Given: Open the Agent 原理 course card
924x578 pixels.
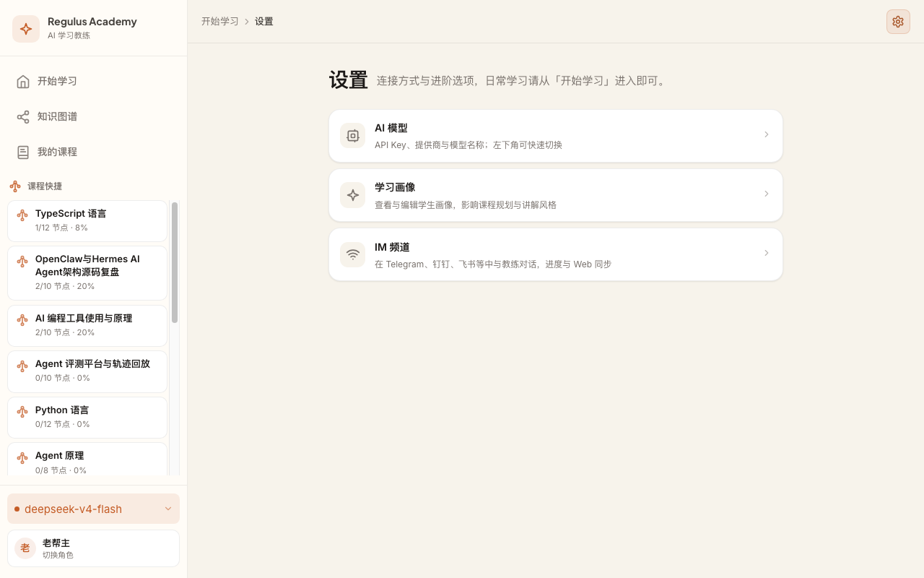Looking at the screenshot, I should point(87,459).
